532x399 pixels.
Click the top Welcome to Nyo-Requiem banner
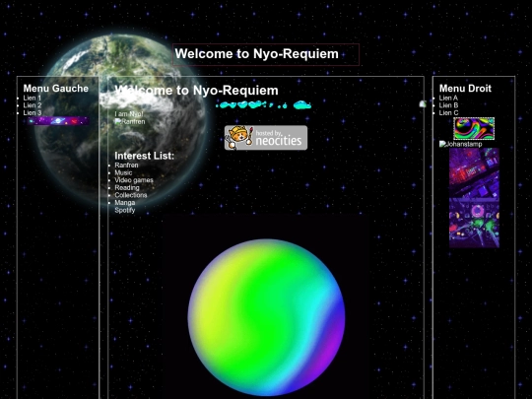266,54
